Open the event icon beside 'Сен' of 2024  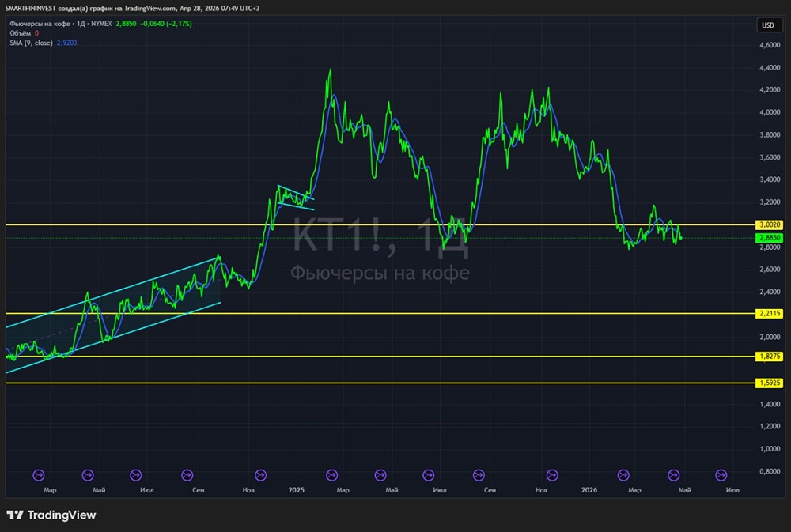point(187,475)
